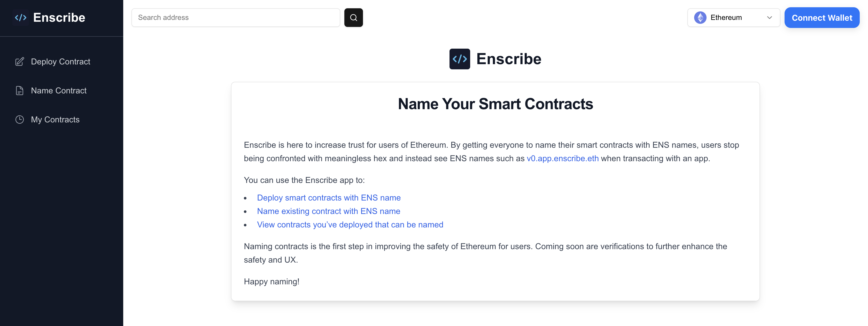868x326 pixels.
Task: Click the Name Contract document icon
Action: tap(20, 91)
